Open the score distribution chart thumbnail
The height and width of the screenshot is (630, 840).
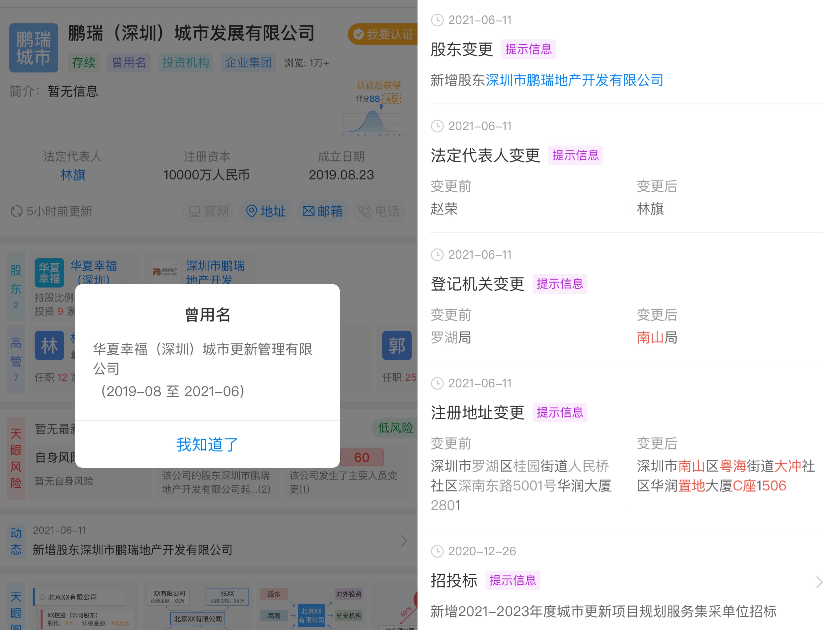[373, 121]
